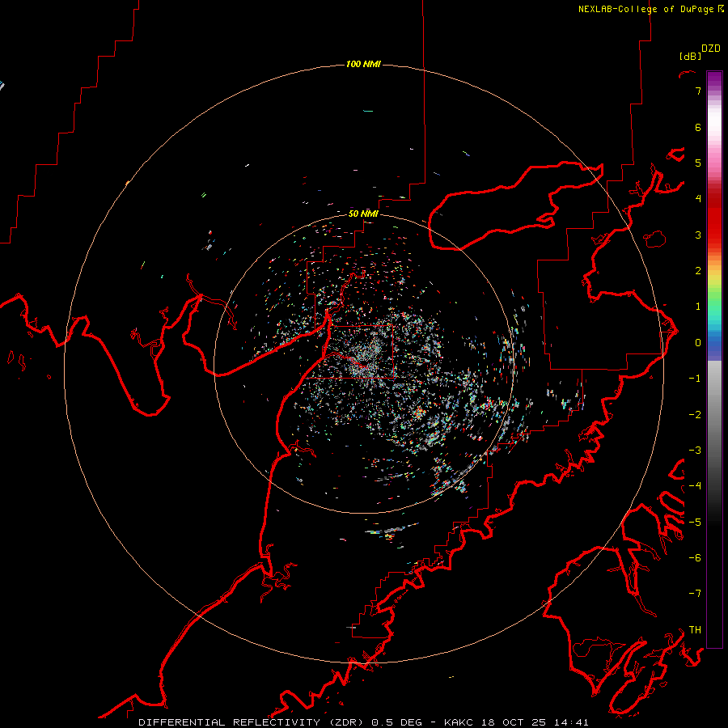Click the "-3" value on the color scale
Screen dimensions: 728x728
pyautogui.click(x=695, y=451)
